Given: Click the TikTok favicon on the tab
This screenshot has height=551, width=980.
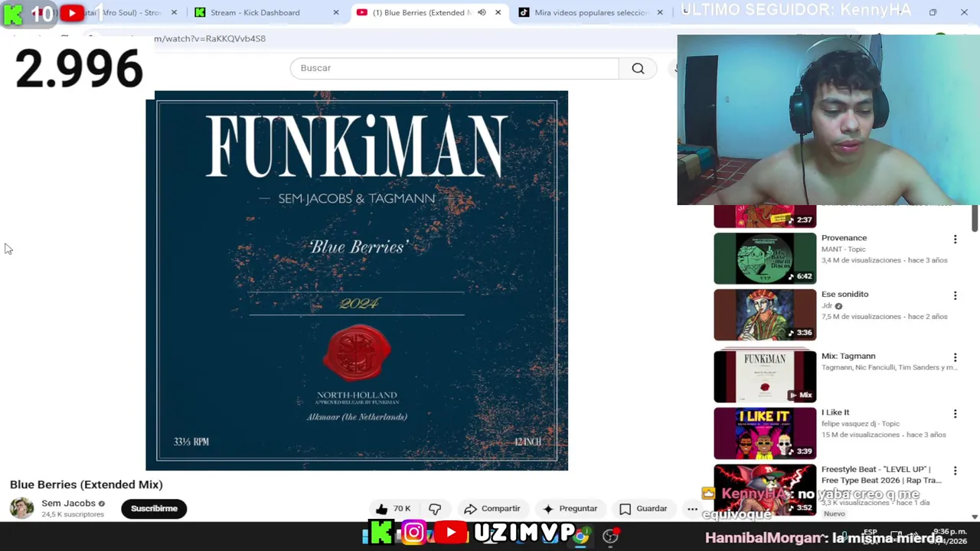Looking at the screenshot, I should pyautogui.click(x=524, y=12).
